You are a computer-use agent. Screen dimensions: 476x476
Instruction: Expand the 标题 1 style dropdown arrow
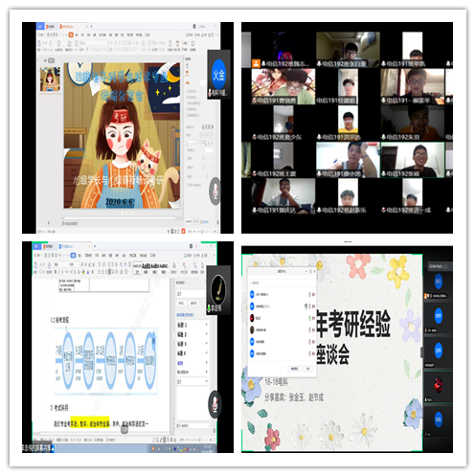207,325
